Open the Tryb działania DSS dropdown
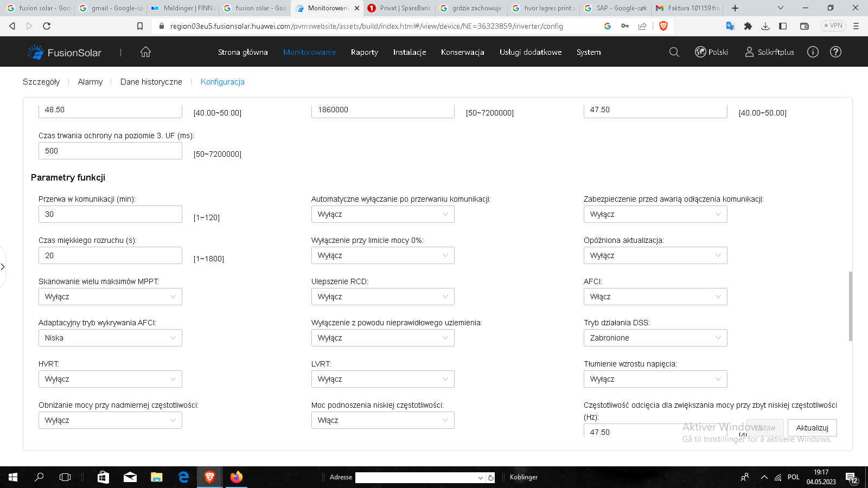Viewport: 868px width, 488px height. click(655, 338)
